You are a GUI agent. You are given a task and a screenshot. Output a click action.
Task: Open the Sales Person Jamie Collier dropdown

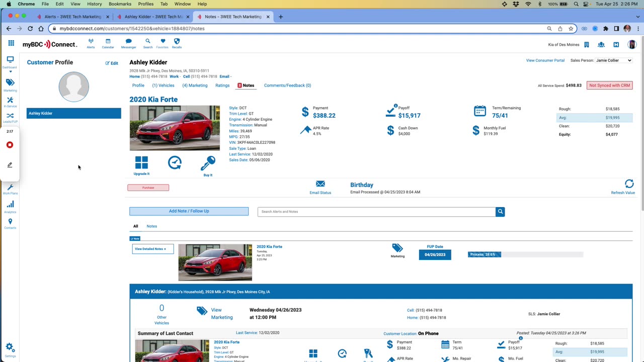[613, 60]
